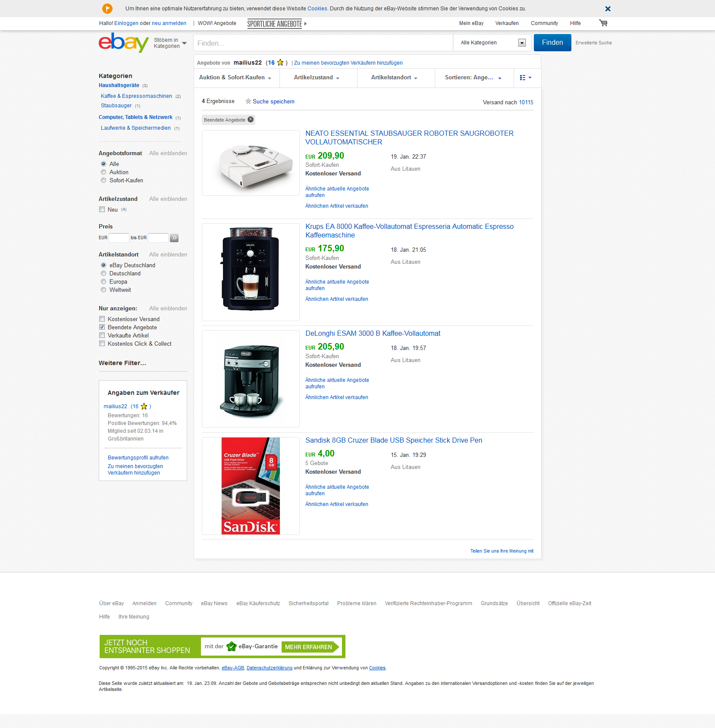Open WOW! Angebote link

[217, 23]
